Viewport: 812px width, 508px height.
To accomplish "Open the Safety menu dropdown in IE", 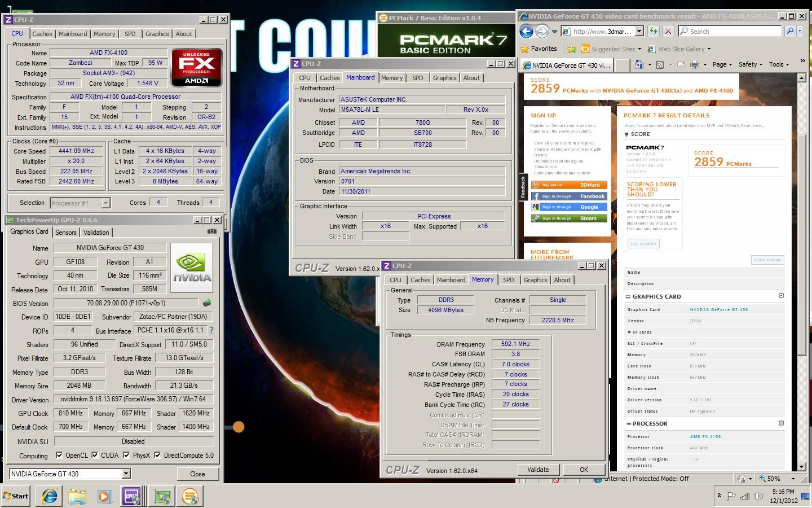I will click(750, 64).
